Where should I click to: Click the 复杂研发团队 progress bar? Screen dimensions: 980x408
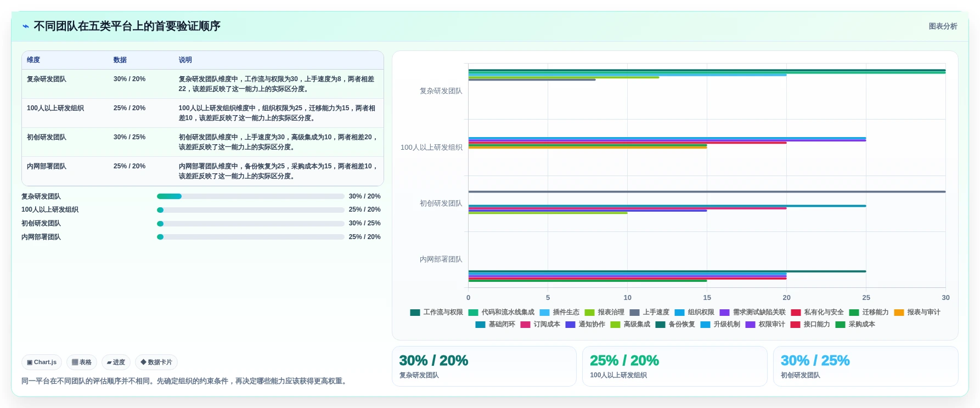click(x=251, y=196)
